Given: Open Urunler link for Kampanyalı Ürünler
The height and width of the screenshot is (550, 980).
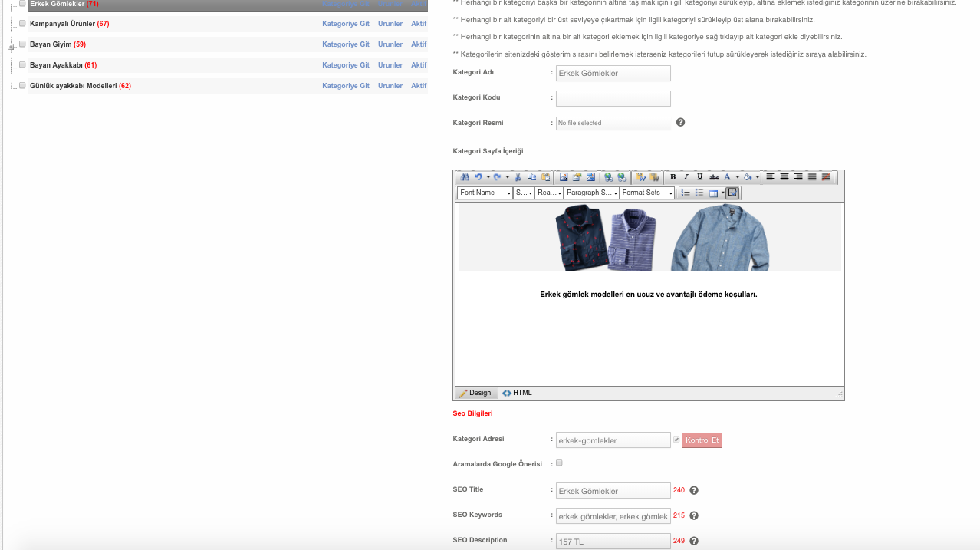Looking at the screenshot, I should (x=390, y=24).
